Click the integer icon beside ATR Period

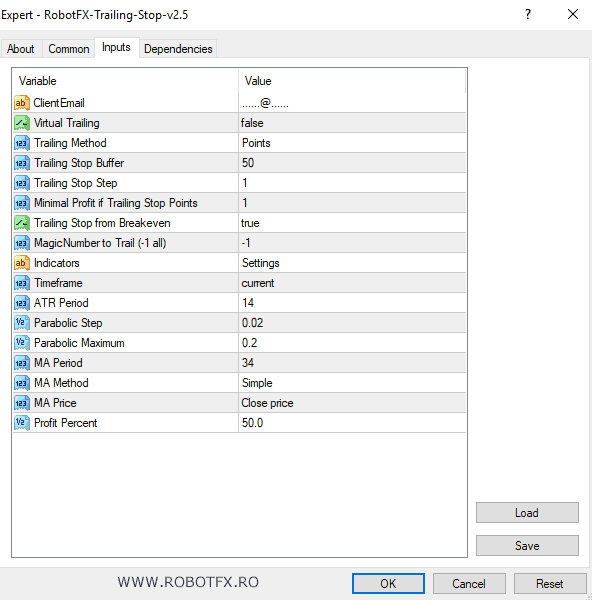pyautogui.click(x=22, y=303)
